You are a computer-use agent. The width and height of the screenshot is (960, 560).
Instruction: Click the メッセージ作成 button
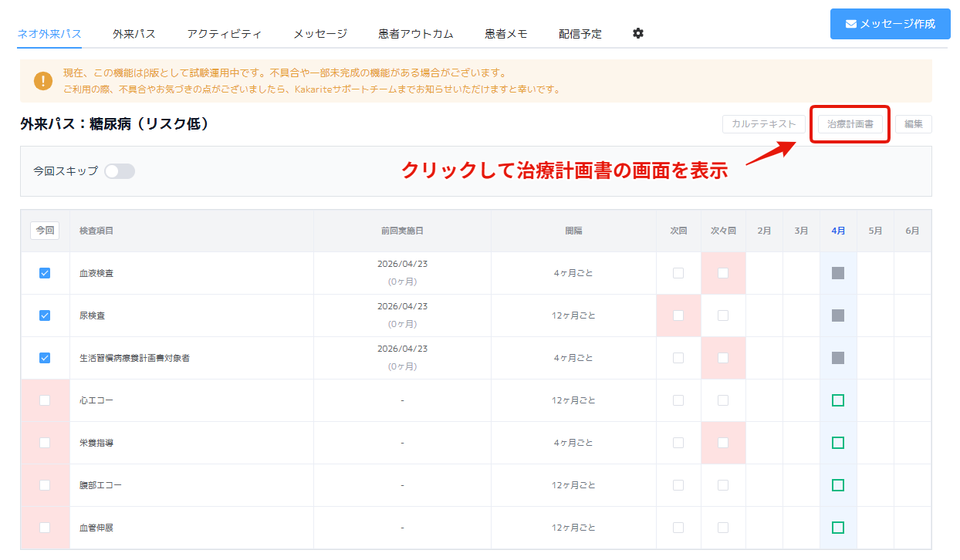890,24
